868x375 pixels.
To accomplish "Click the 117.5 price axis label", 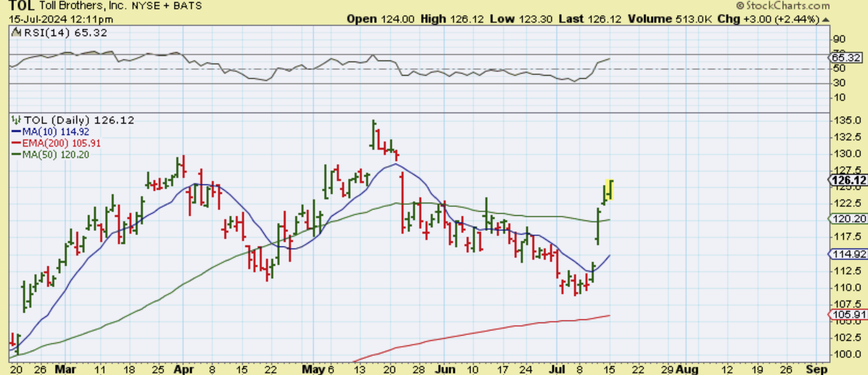I will click(x=847, y=237).
